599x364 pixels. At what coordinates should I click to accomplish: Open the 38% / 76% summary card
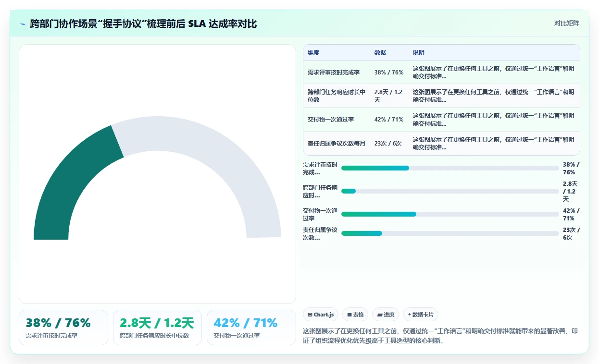click(x=63, y=328)
